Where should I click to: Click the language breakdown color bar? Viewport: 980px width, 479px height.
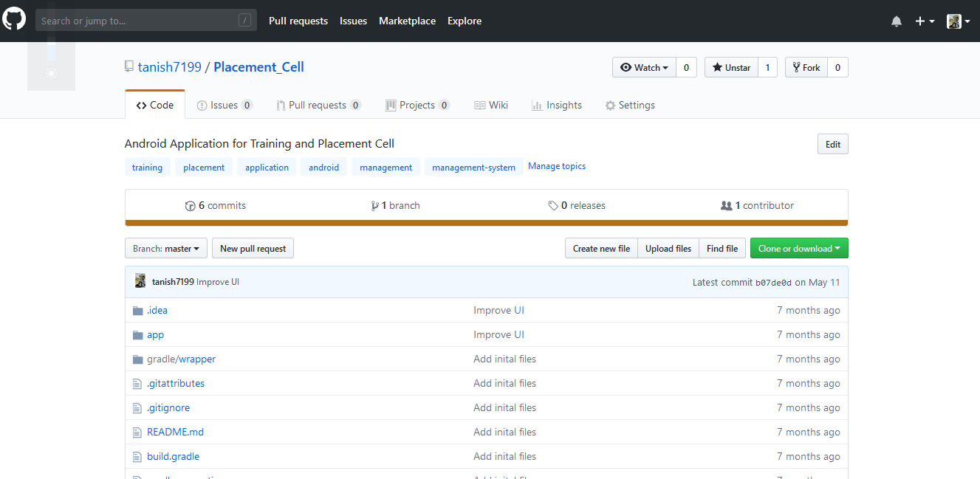pos(487,223)
